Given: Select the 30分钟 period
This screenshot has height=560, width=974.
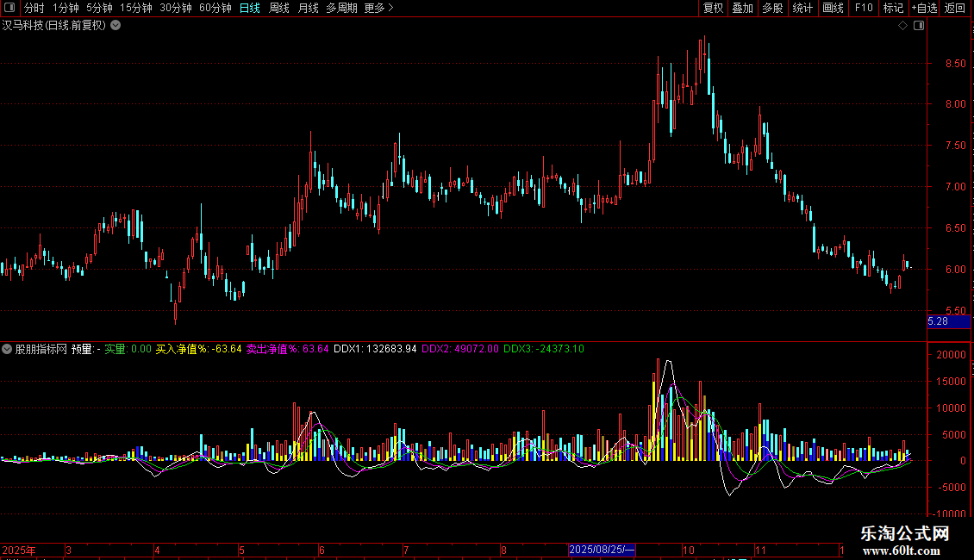Looking at the screenshot, I should pos(176,8).
